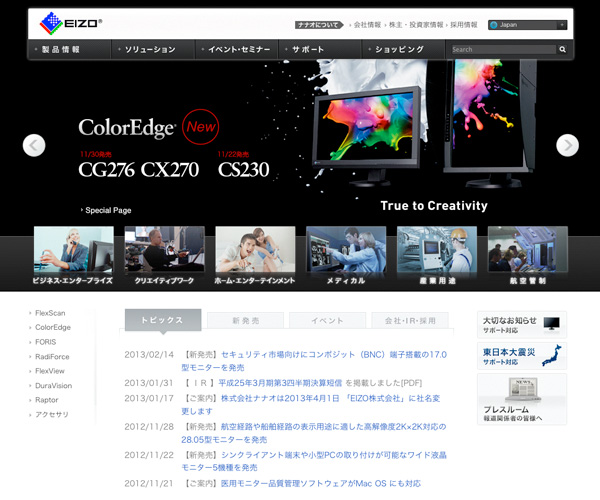
Task: Click into the Search input field
Action: point(502,49)
